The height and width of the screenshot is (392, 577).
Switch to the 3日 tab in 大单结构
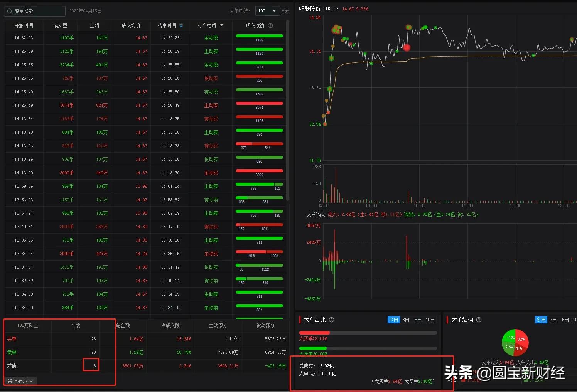pos(553,320)
